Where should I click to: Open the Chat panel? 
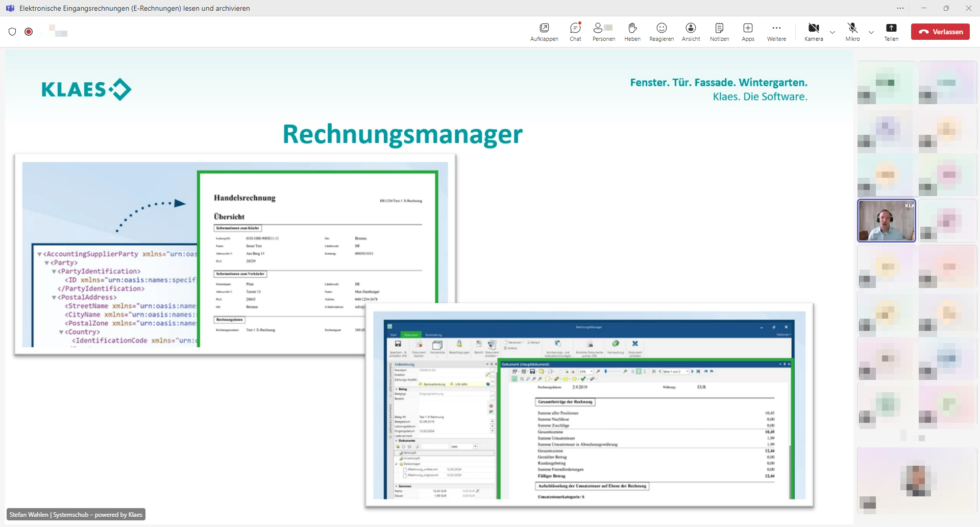pos(575,32)
